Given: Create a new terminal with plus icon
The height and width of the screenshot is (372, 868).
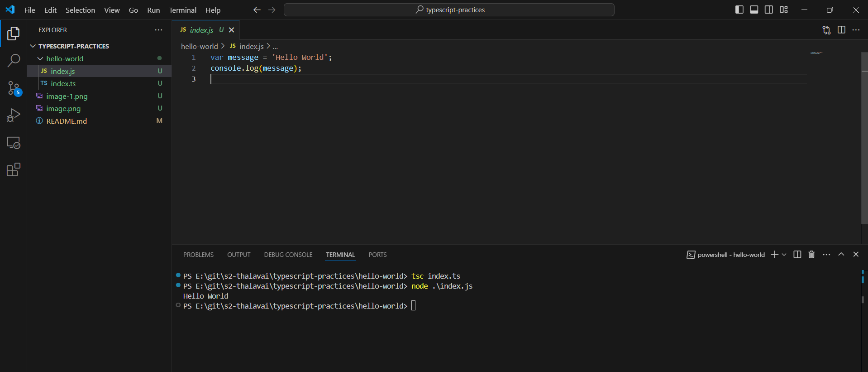Looking at the screenshot, I should [x=774, y=255].
